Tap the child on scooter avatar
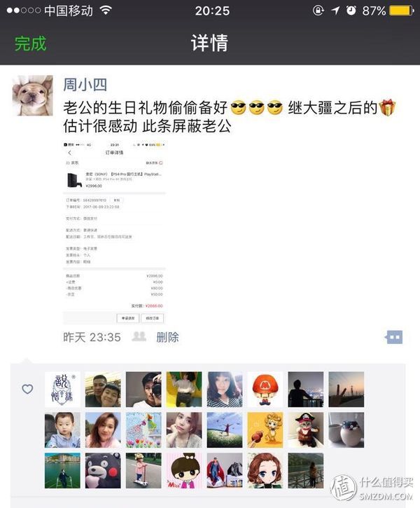Viewport: 420px width, 508px height. click(x=143, y=470)
